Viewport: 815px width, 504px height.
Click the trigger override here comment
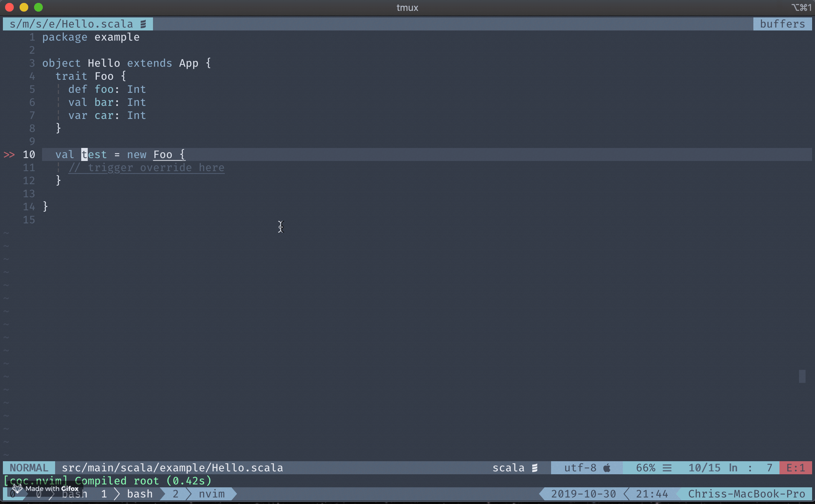pyautogui.click(x=146, y=168)
